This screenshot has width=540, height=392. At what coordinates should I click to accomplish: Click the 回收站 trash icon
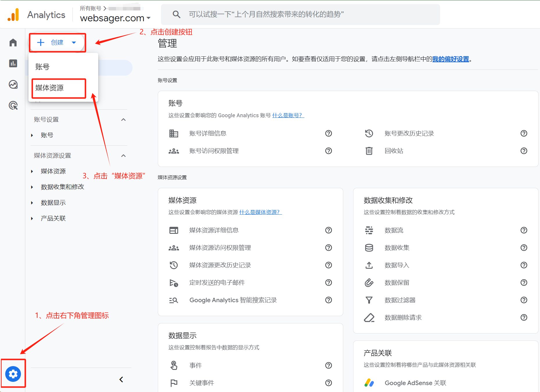[x=369, y=151]
